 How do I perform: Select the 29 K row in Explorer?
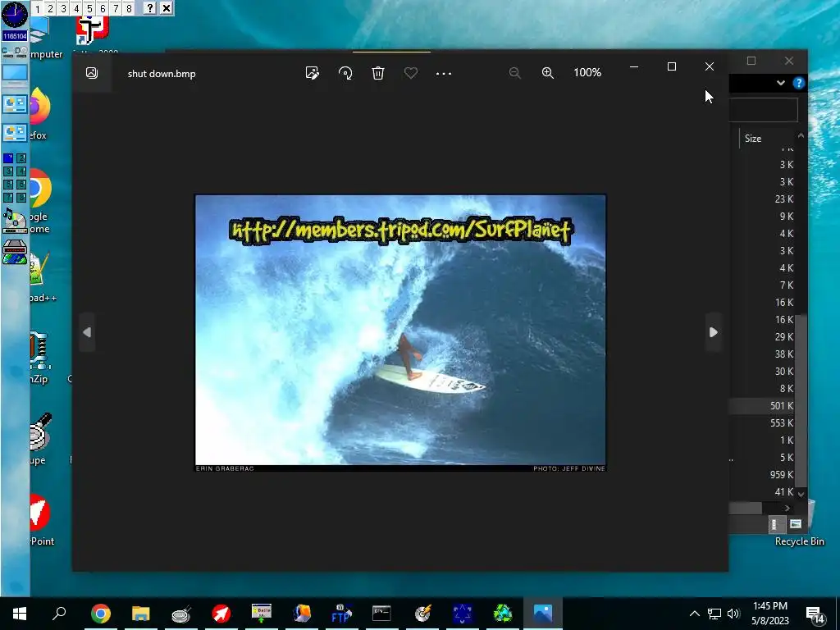coord(763,336)
